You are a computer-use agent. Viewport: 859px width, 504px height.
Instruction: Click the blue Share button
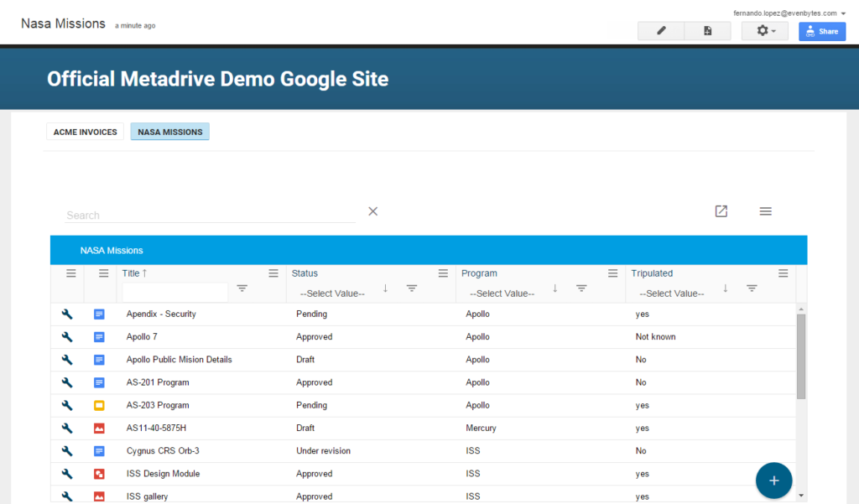(821, 30)
